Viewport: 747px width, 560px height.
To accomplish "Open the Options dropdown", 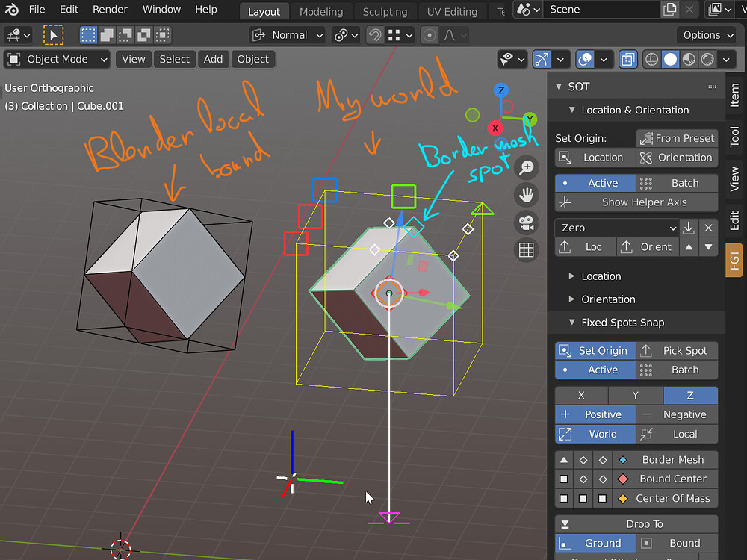I will [x=707, y=35].
